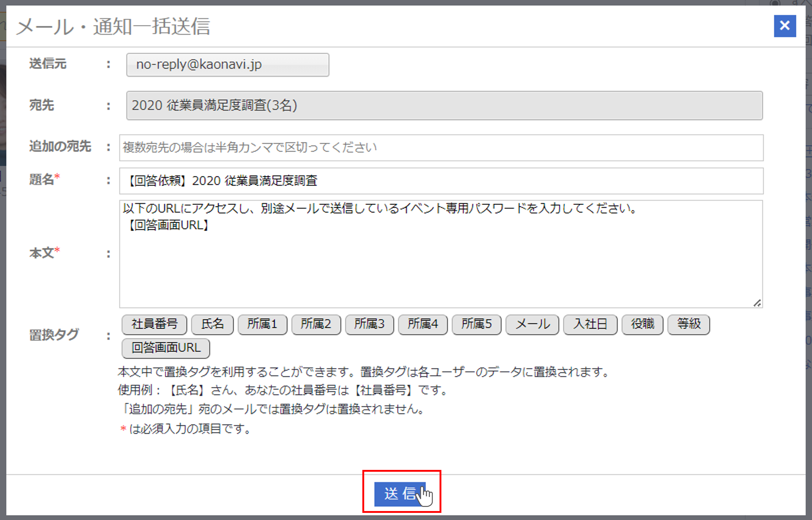812x520 pixels.
Task: Click into the 題名 subject field
Action: tap(441, 181)
